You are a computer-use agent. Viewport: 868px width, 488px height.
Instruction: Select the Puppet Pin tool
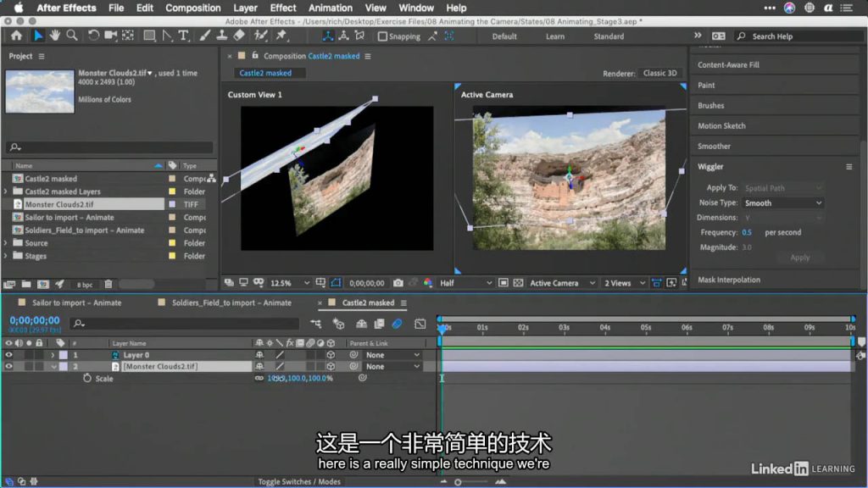click(x=281, y=36)
